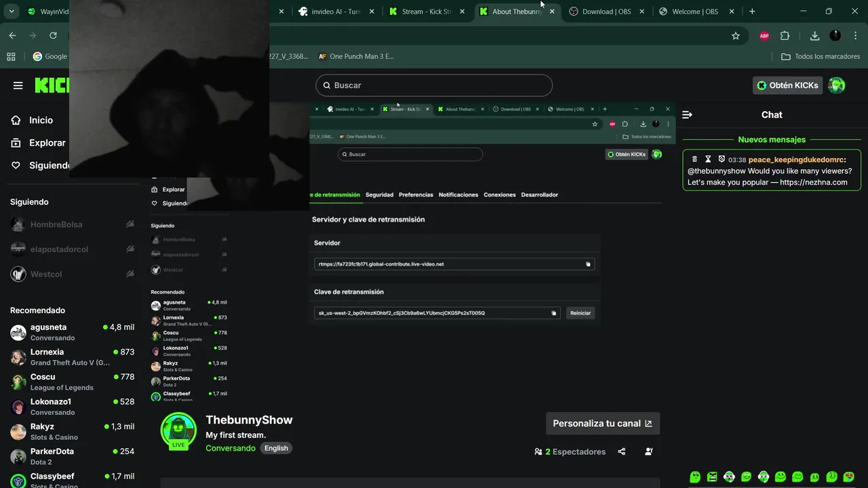Viewport: 868px width, 488px height.
Task: Select the Desarrollador tab in streamed video
Action: pos(540,195)
